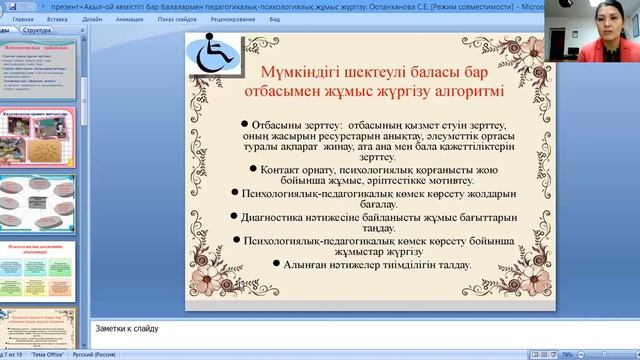This screenshot has height=360, width=640.
Task: Select the slide thumbnail with photo collage
Action: pos(38,138)
